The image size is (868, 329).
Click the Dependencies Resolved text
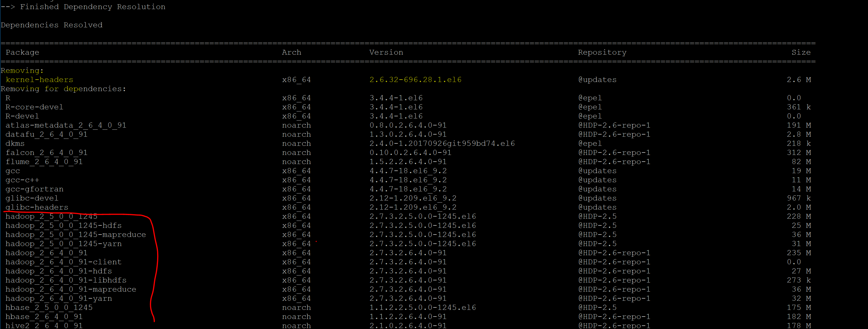pyautogui.click(x=51, y=25)
